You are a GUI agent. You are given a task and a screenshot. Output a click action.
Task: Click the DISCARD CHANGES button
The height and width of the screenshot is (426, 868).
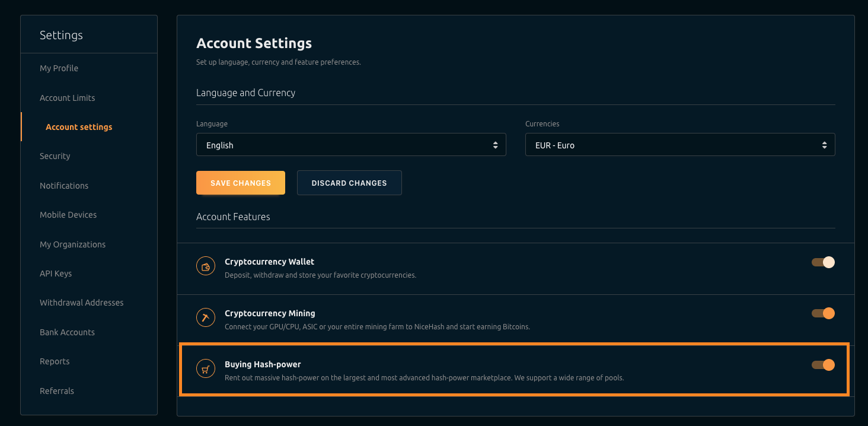(349, 183)
